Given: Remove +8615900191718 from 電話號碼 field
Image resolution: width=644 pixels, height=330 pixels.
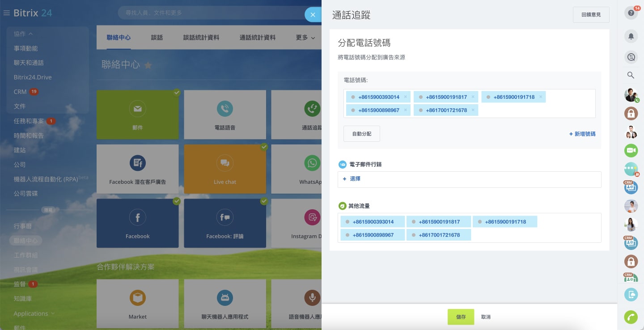Looking at the screenshot, I should (541, 97).
